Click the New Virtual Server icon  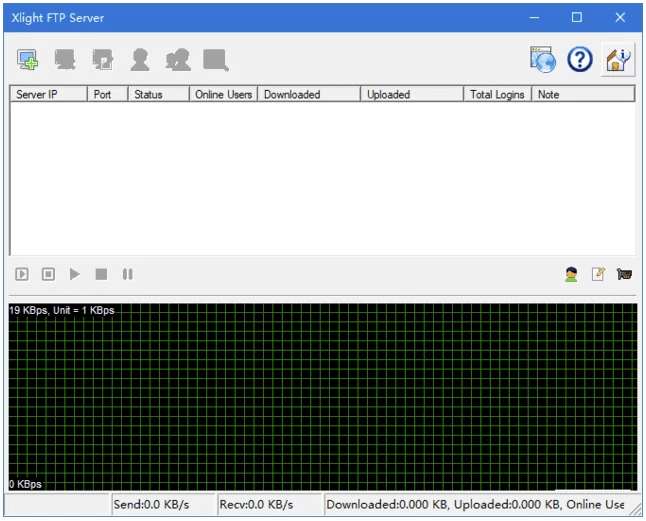point(28,60)
